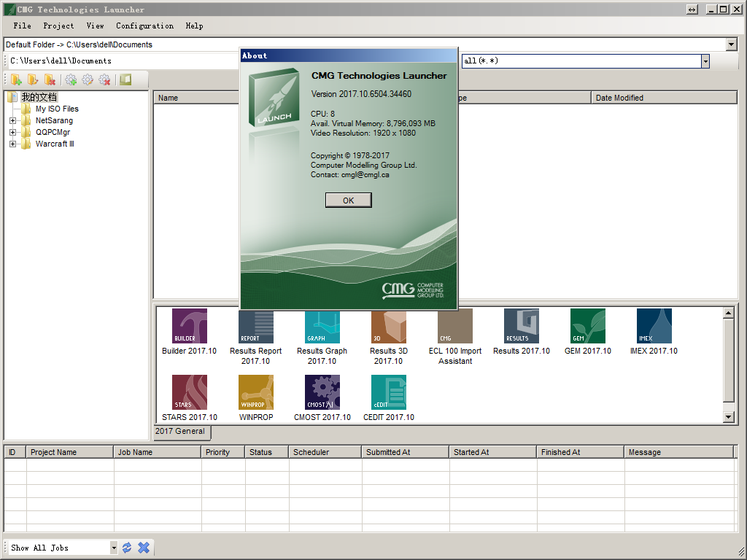The height and width of the screenshot is (560, 747).
Task: Click the ID column header
Action: click(15, 452)
